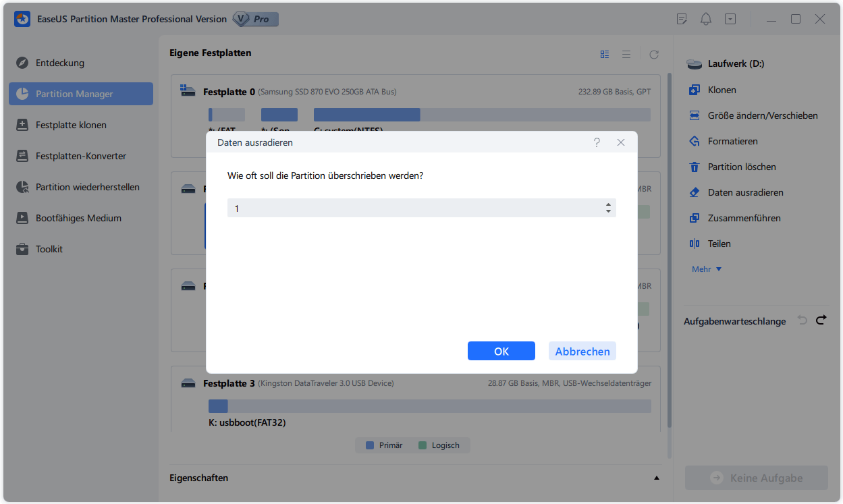The width and height of the screenshot is (843, 504).
Task: Click the Klonen icon in right panel
Action: coord(695,90)
